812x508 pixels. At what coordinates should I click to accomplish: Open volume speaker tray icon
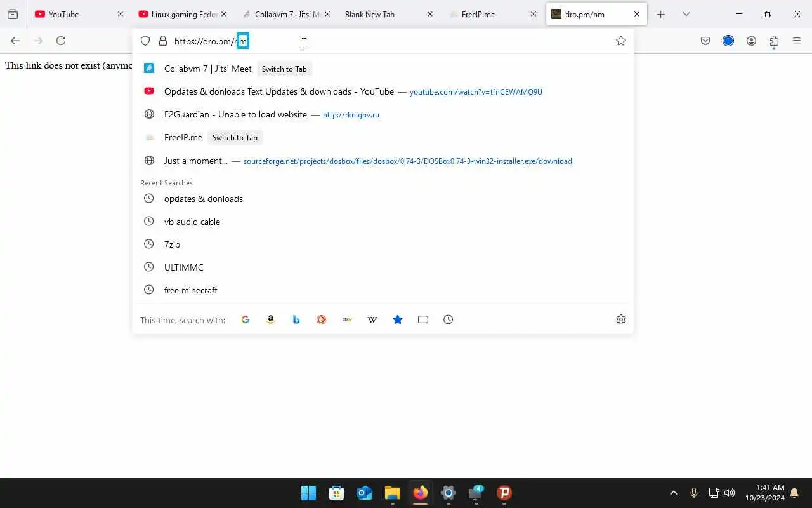tap(730, 493)
